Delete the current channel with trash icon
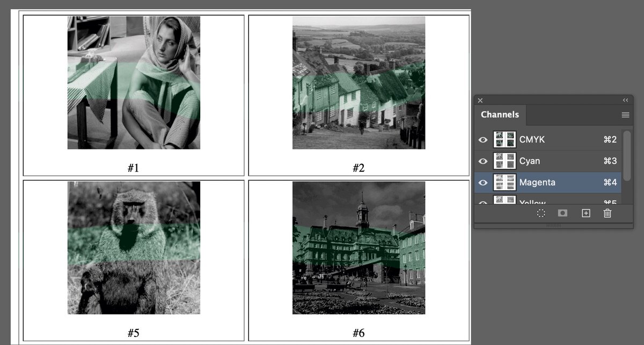644x345 pixels. click(608, 213)
